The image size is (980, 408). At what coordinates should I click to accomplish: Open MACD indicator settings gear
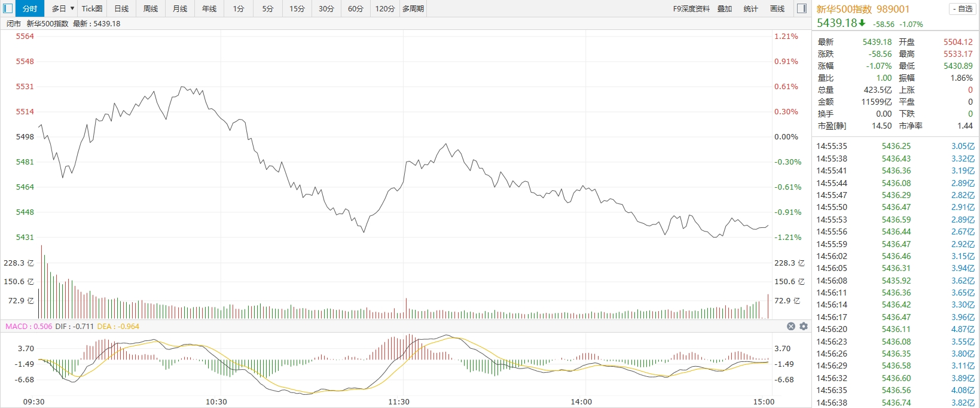[x=804, y=326]
